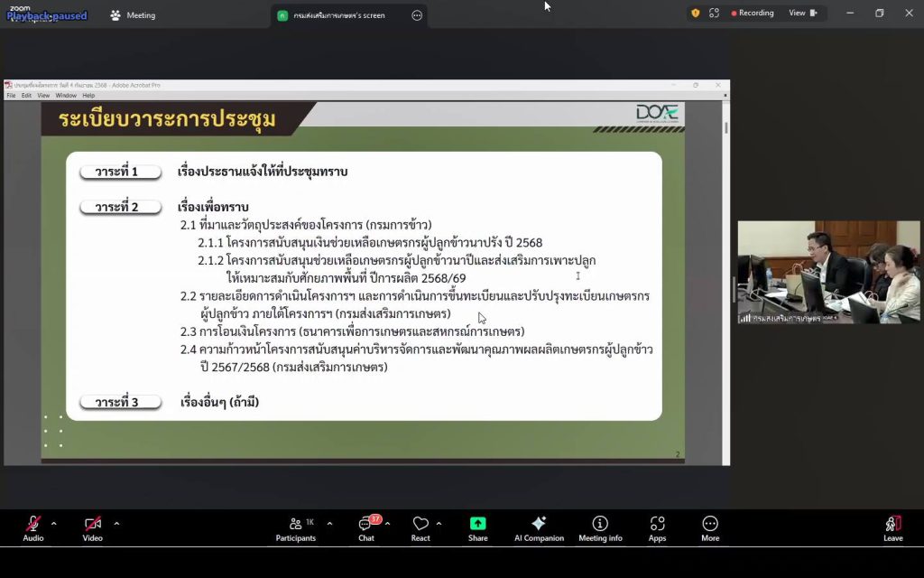Image resolution: width=924 pixels, height=578 pixels.
Task: Click the Recording indicator
Action: 753,13
